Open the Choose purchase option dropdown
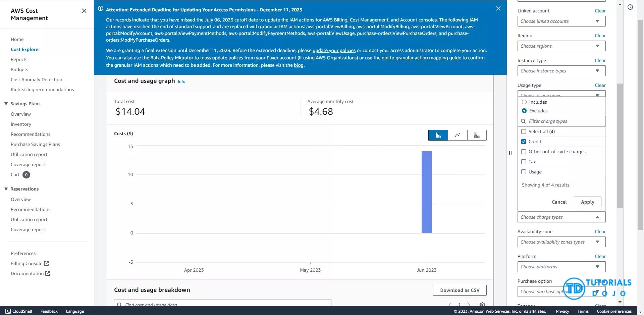This screenshot has width=644, height=315. (561, 292)
